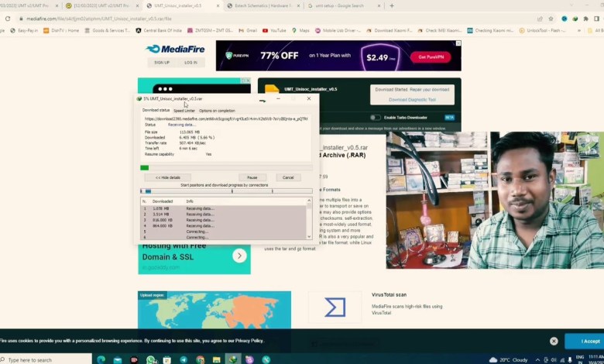This screenshot has height=364, width=604.
Task: Toggle Enable Turbo Downloader switch
Action: tap(376, 118)
